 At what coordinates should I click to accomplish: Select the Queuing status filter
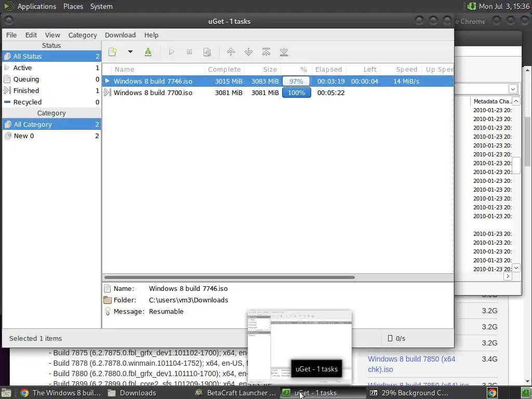pos(51,79)
